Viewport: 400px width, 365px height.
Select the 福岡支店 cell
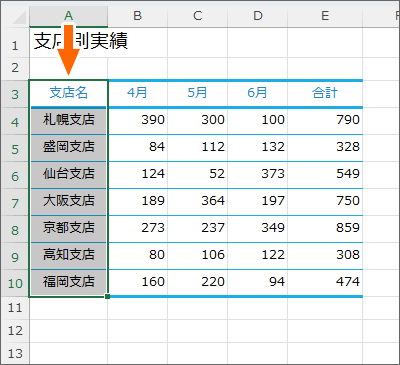click(x=69, y=283)
